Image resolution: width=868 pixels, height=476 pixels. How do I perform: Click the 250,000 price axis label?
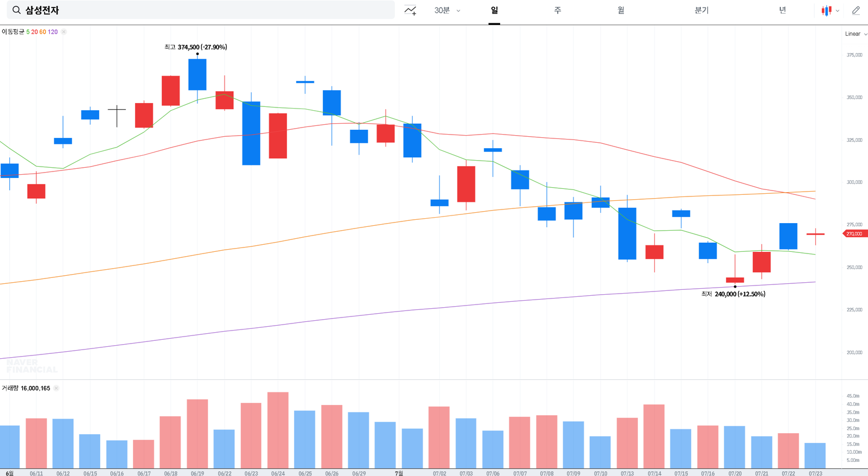point(854,267)
